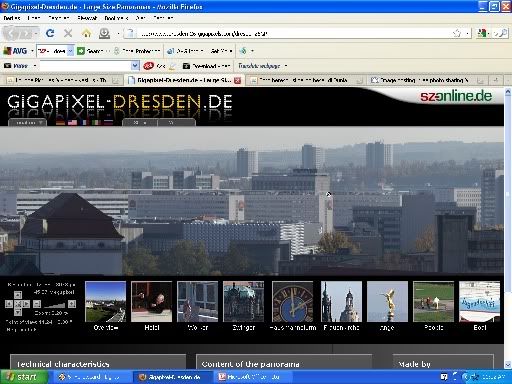Open a new tab with plus button
The image size is (512, 384).
[496, 80]
